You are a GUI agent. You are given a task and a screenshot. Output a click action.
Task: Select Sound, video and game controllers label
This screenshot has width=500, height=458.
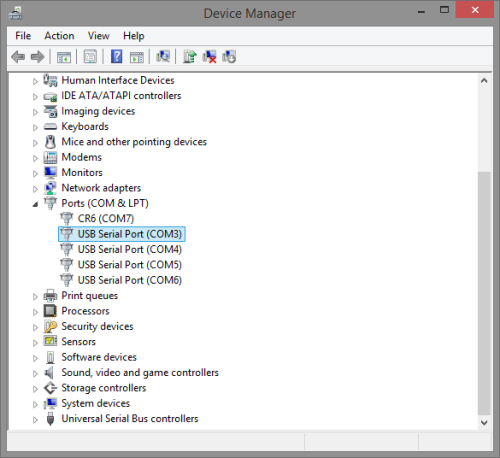[x=140, y=373]
